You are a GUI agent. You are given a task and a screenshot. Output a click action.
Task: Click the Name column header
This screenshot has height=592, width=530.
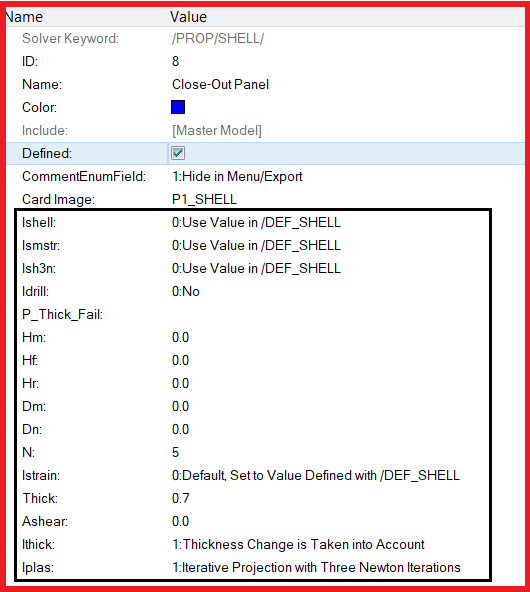click(24, 17)
